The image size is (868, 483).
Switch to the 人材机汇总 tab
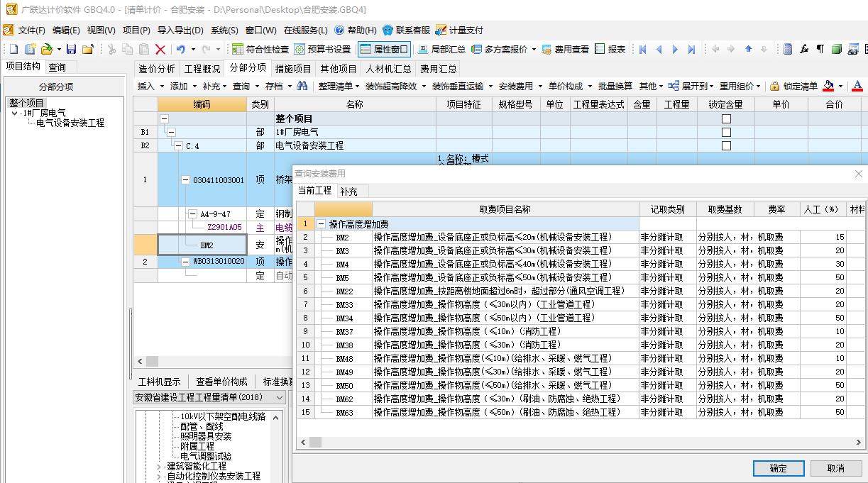click(x=389, y=69)
